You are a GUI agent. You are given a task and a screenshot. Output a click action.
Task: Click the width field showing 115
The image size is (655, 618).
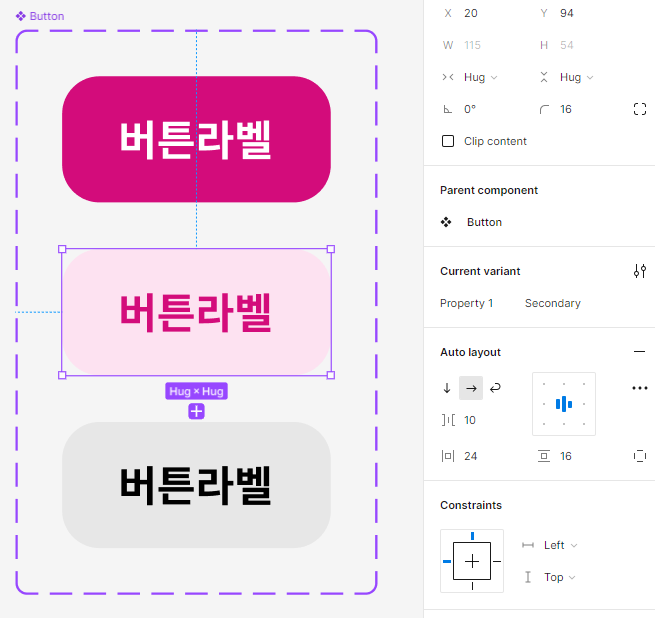472,45
